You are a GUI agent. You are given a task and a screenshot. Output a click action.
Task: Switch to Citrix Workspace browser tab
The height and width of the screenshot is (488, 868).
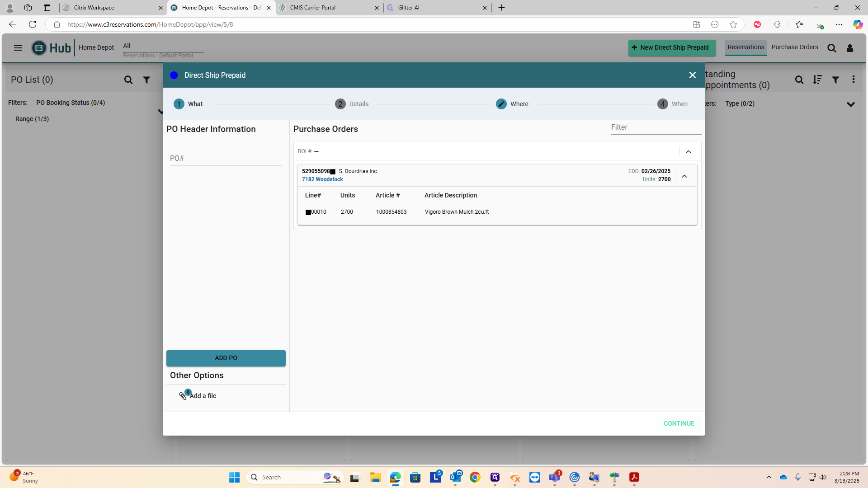click(113, 8)
